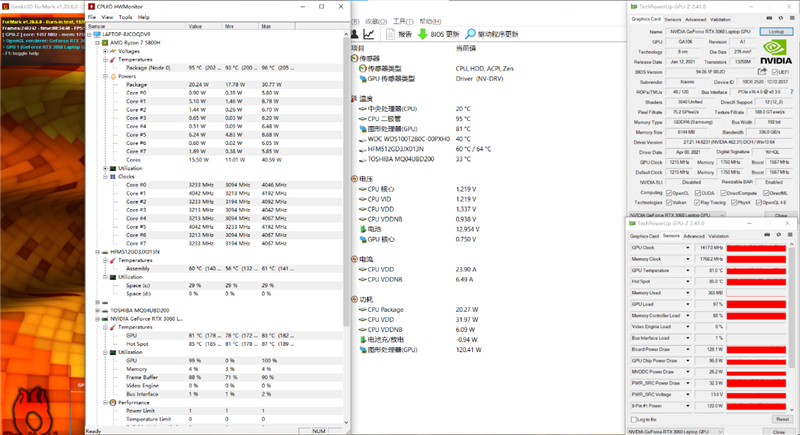This screenshot has width=800, height=435.
Task: Open the Help menu in HWMonitor
Action: 144,17
